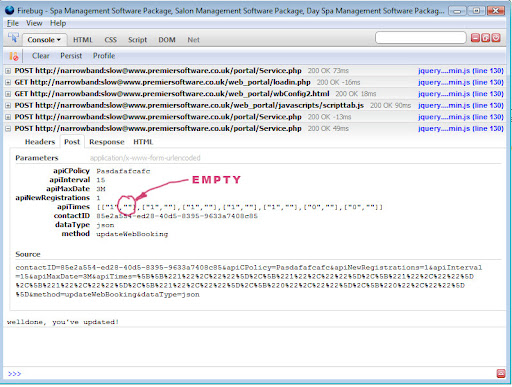Open jquery min.js link for 73ms request
The width and height of the screenshot is (512, 387).
[x=461, y=71]
